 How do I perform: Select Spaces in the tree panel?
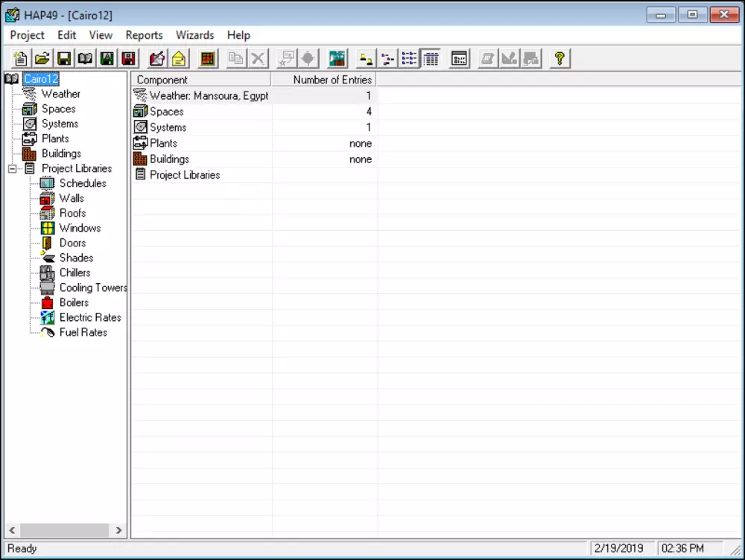coord(58,109)
